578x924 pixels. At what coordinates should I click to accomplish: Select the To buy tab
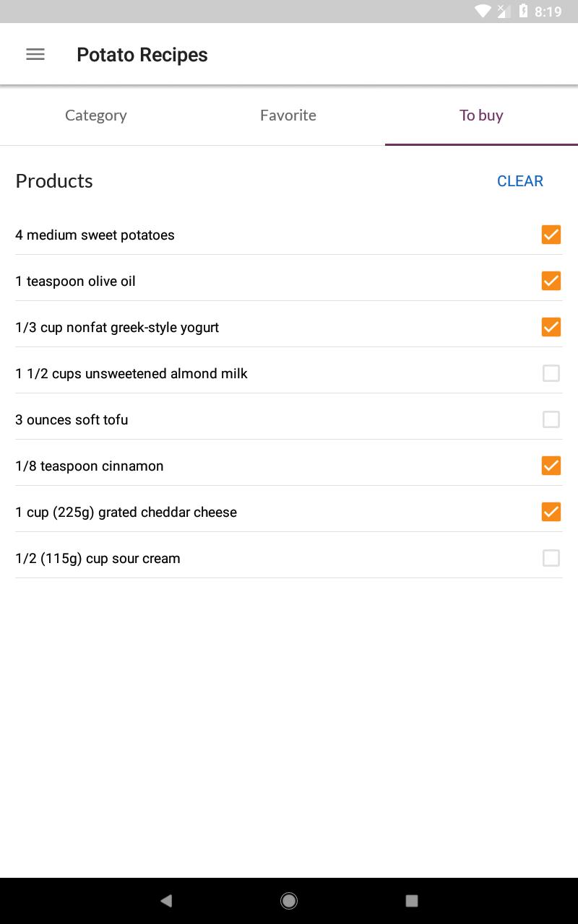point(481,115)
